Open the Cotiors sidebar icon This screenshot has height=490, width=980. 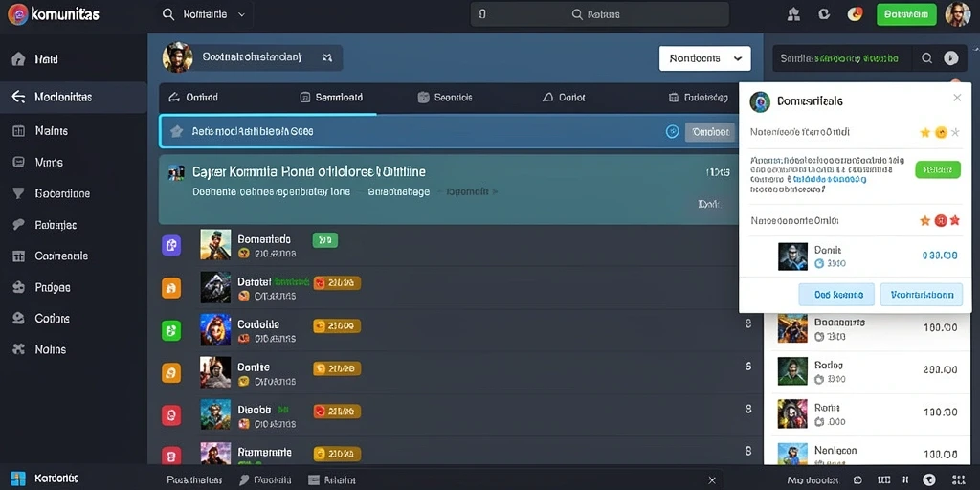tap(19, 318)
